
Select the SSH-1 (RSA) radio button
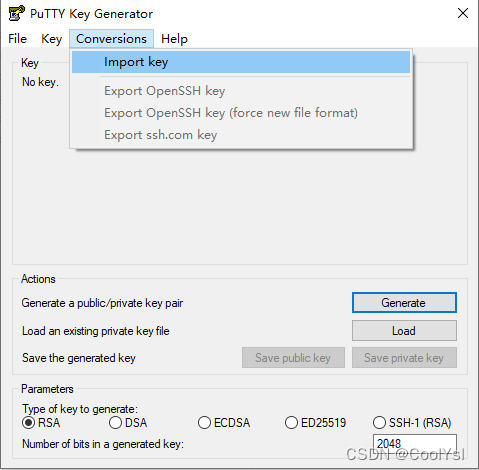pos(379,423)
